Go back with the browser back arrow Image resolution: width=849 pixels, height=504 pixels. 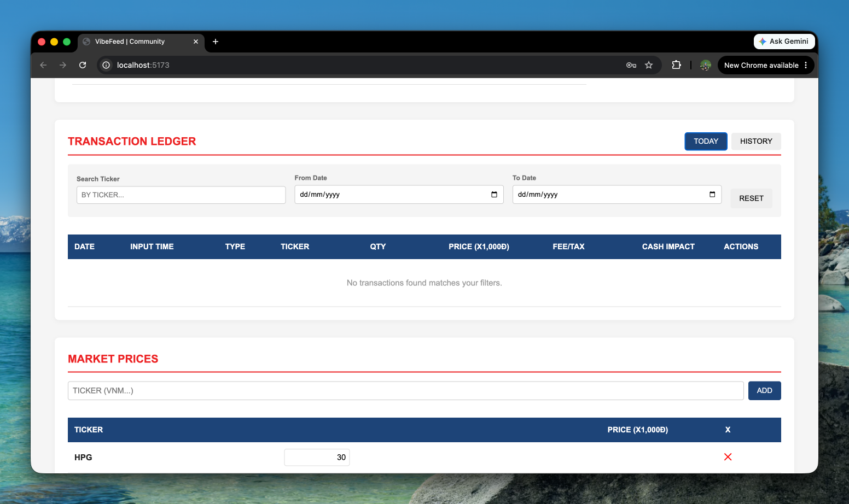pos(43,65)
